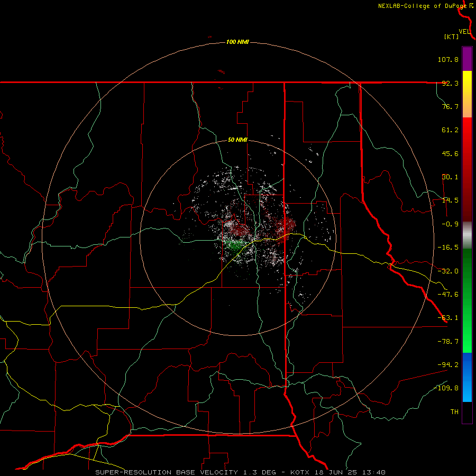Click the -63.1 scale value

click(x=448, y=318)
